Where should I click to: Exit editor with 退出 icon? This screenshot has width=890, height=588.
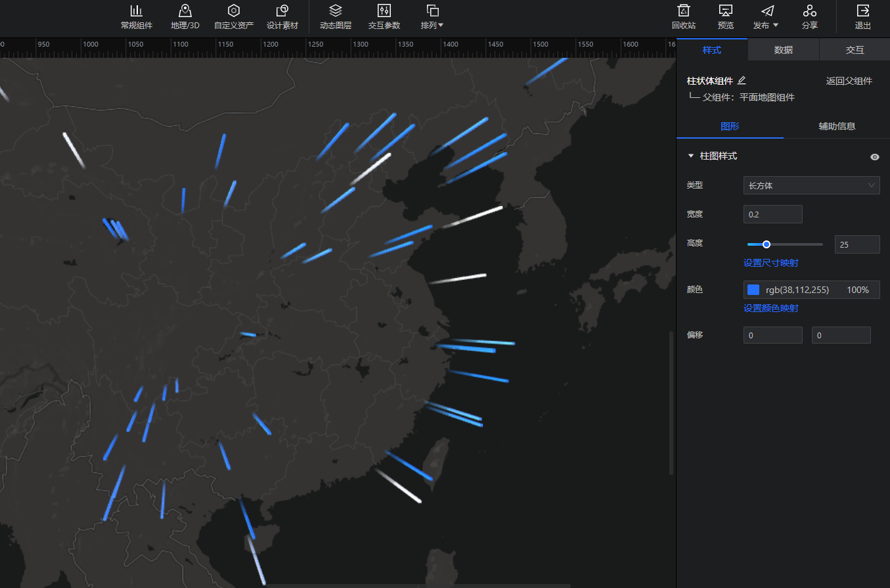[862, 11]
